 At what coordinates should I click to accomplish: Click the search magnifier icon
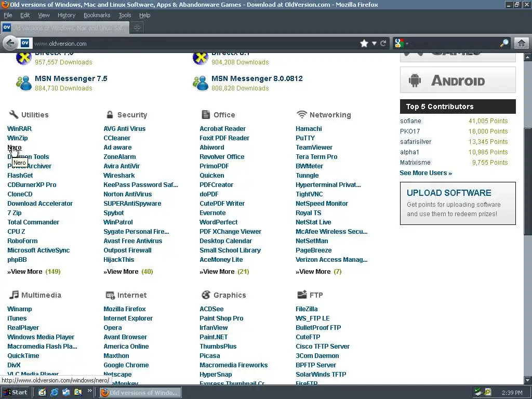[504, 43]
